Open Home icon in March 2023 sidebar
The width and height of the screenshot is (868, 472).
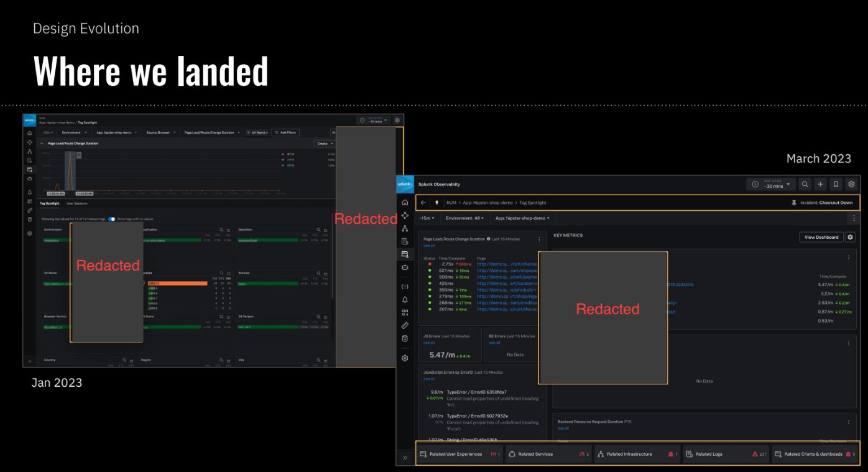pyautogui.click(x=405, y=202)
